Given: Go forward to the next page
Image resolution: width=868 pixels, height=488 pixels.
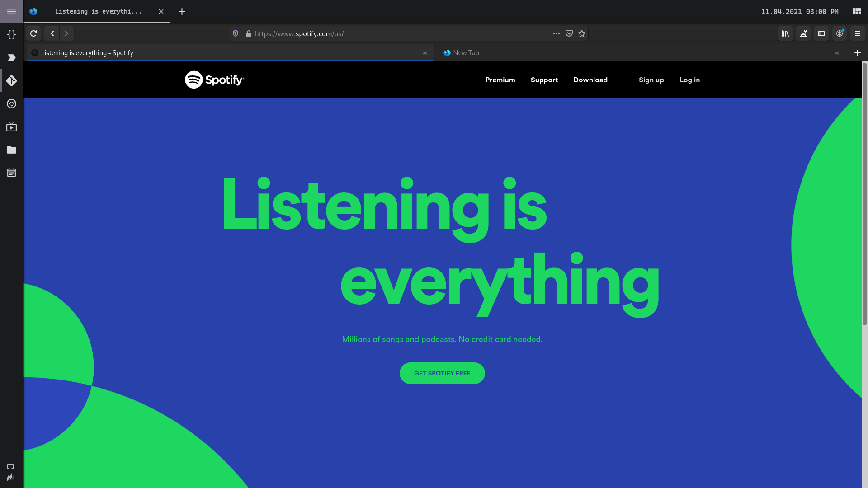Looking at the screenshot, I should [x=66, y=33].
